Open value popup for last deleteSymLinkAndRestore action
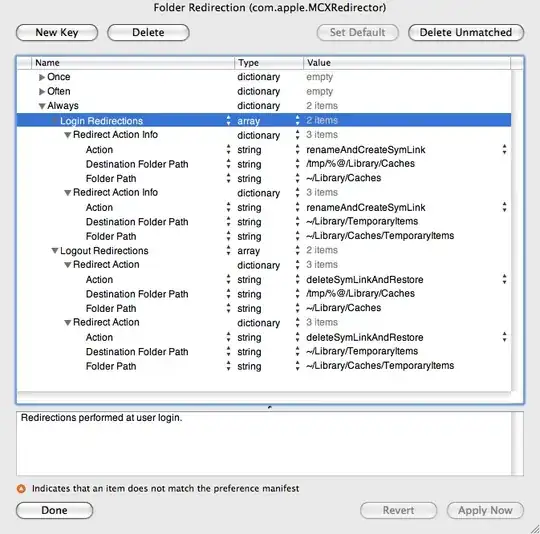Image resolution: width=540 pixels, height=534 pixels. [x=504, y=337]
